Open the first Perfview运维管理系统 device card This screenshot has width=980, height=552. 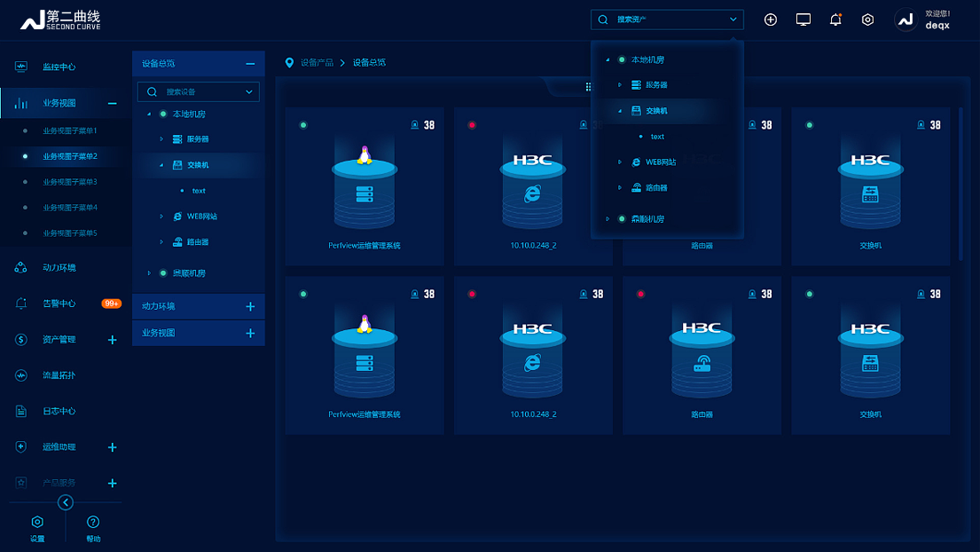point(365,186)
